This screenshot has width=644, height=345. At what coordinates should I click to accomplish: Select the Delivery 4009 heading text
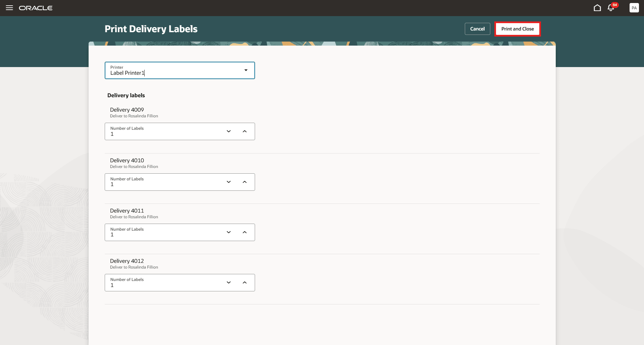coord(127,110)
